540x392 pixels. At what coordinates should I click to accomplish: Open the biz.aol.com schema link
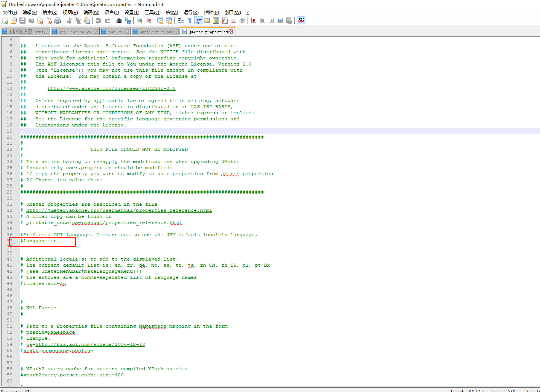(x=90, y=344)
